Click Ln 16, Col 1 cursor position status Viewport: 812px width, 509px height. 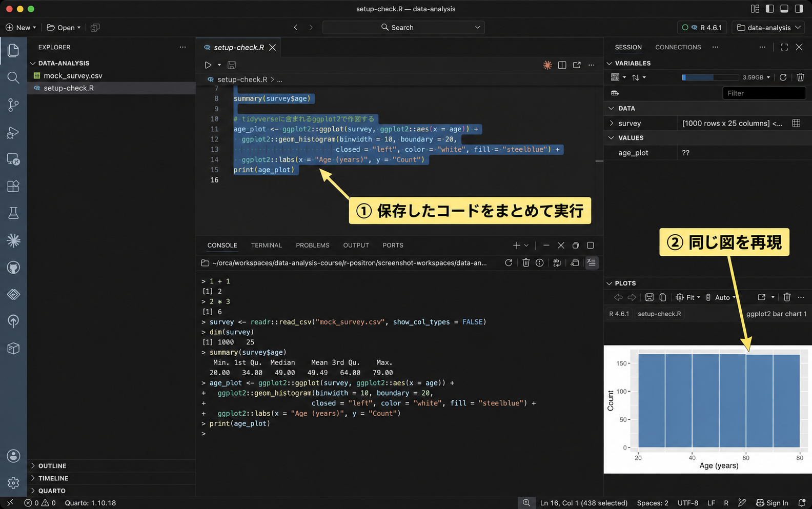(583, 503)
